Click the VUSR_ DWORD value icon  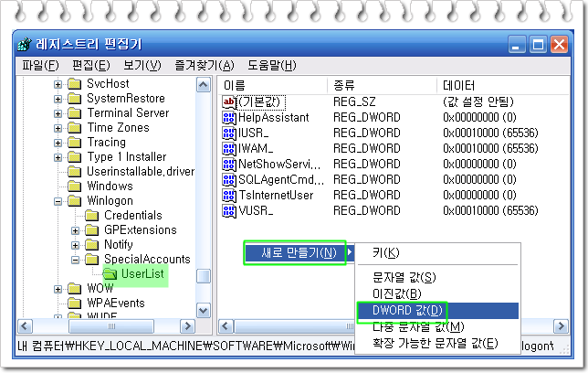tap(229, 211)
